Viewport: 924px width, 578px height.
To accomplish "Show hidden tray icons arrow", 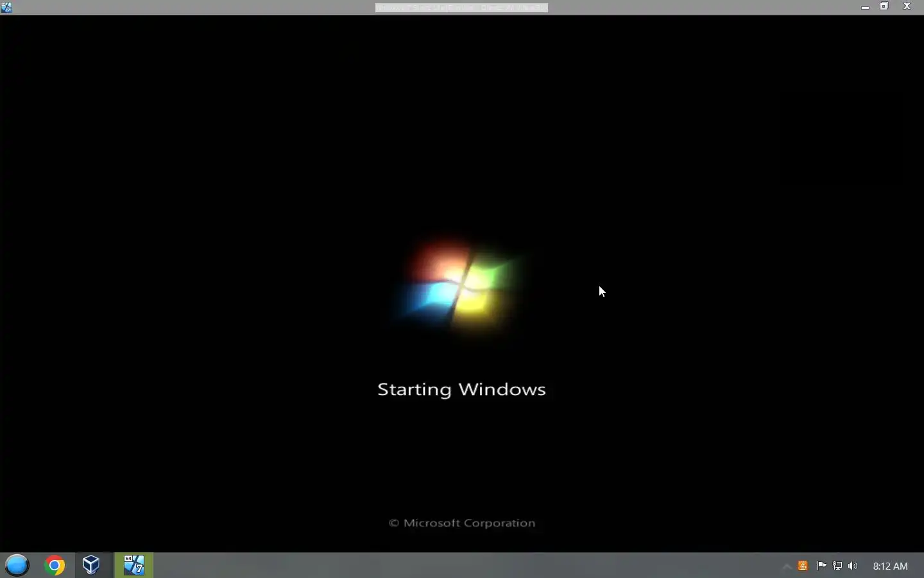I will (787, 566).
